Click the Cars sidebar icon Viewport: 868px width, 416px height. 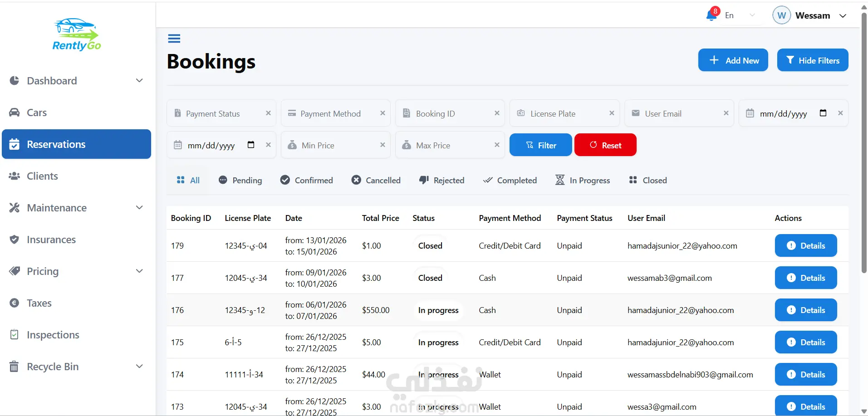15,113
